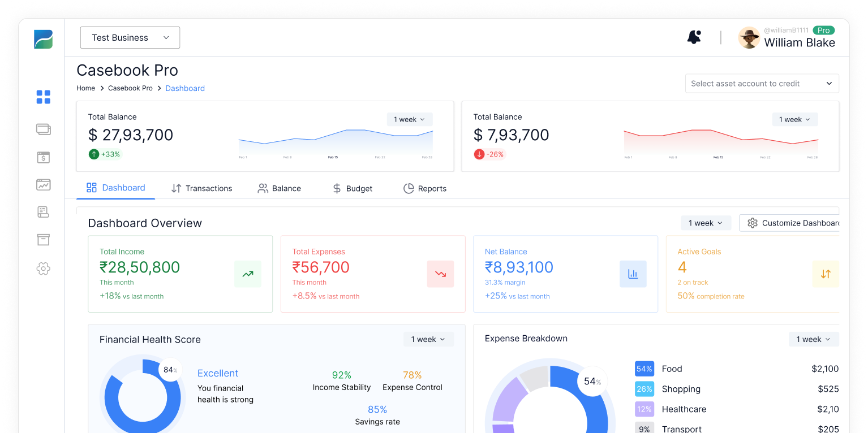Image resolution: width=868 pixels, height=433 pixels.
Task: Open the Dashboard Overview 1 week dropdown
Action: 705,223
